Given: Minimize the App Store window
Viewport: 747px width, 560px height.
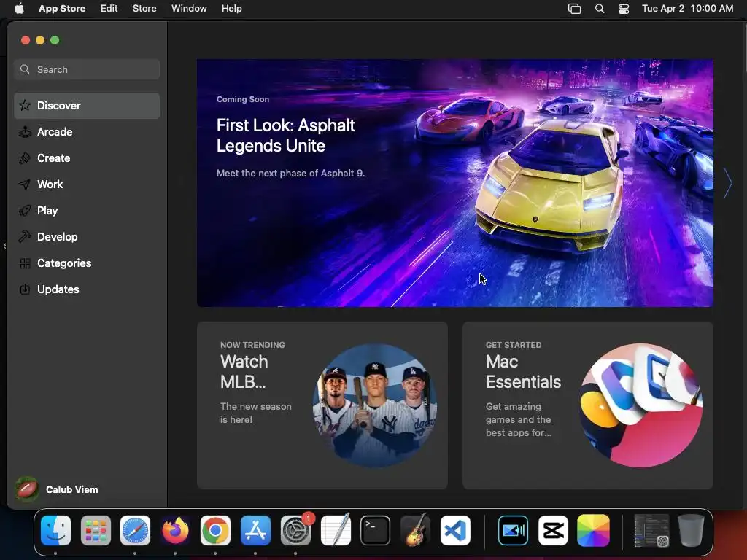Looking at the screenshot, I should click(x=40, y=41).
